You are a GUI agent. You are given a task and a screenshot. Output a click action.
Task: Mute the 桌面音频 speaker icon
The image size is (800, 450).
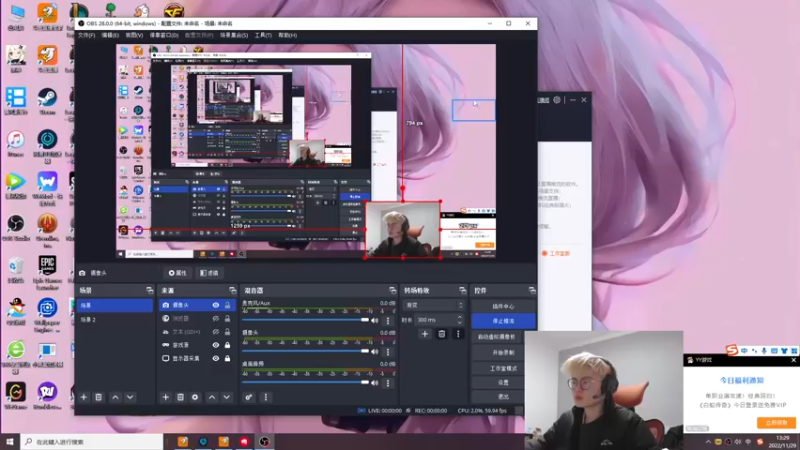tap(375, 383)
